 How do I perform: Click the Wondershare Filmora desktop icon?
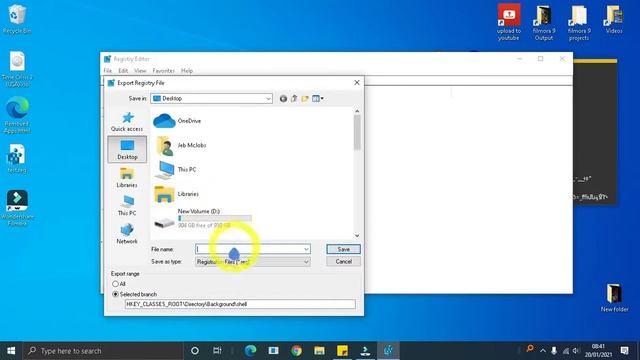17,208
